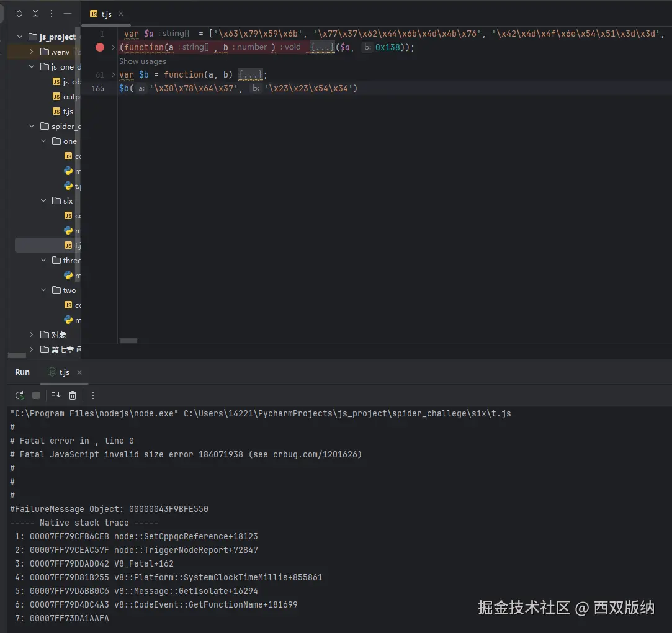672x633 pixels.
Task: Collapse the js_one_d folder
Action: pos(31,66)
